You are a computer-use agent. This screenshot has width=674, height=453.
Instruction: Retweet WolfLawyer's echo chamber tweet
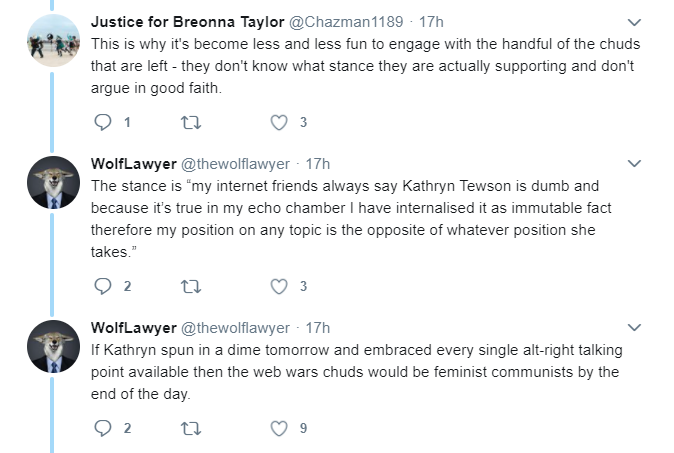point(191,287)
